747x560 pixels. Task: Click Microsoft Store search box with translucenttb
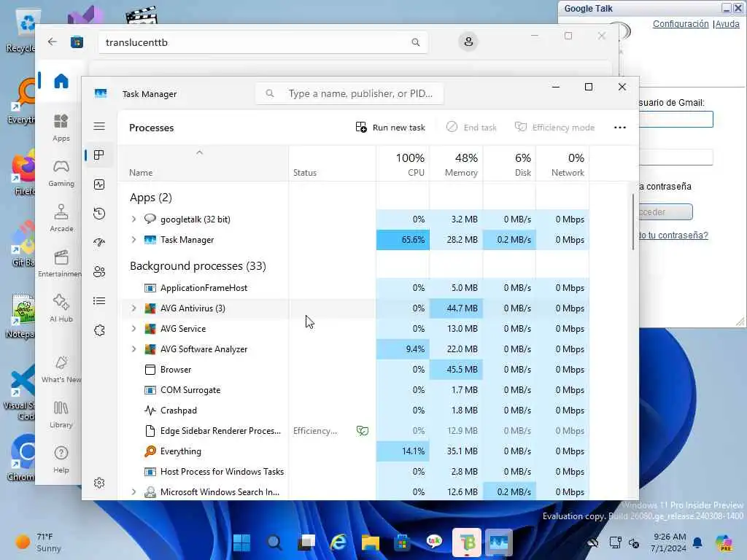pos(263,42)
